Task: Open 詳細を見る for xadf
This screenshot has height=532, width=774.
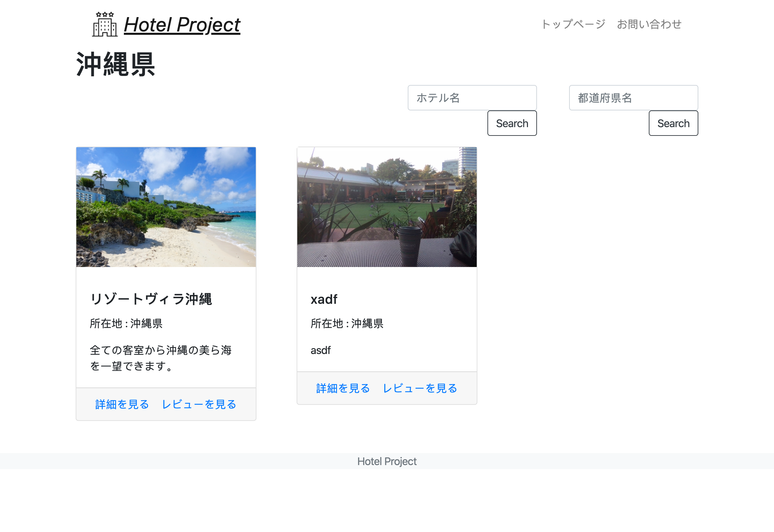Action: point(342,388)
